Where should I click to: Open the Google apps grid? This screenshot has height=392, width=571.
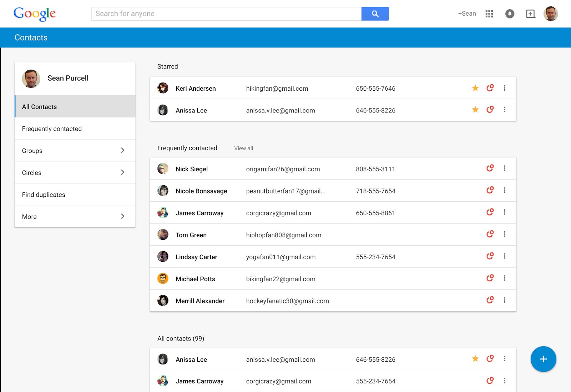(489, 14)
